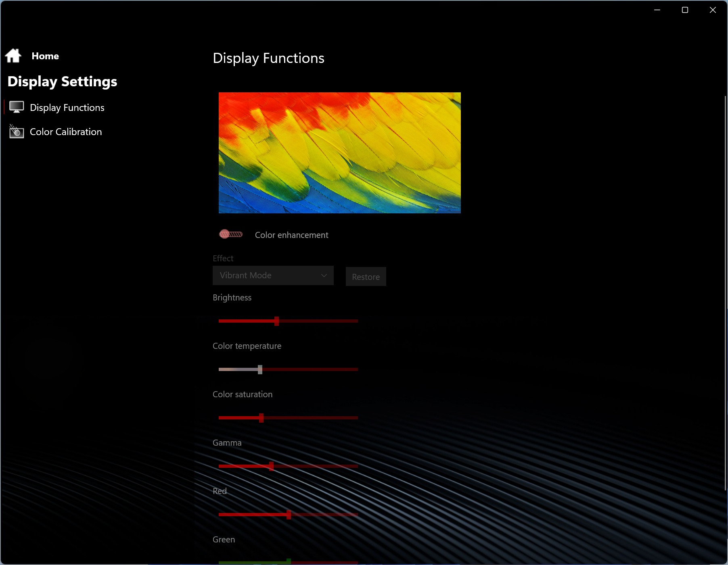Minimize the window
The width and height of the screenshot is (728, 565).
pyautogui.click(x=657, y=10)
